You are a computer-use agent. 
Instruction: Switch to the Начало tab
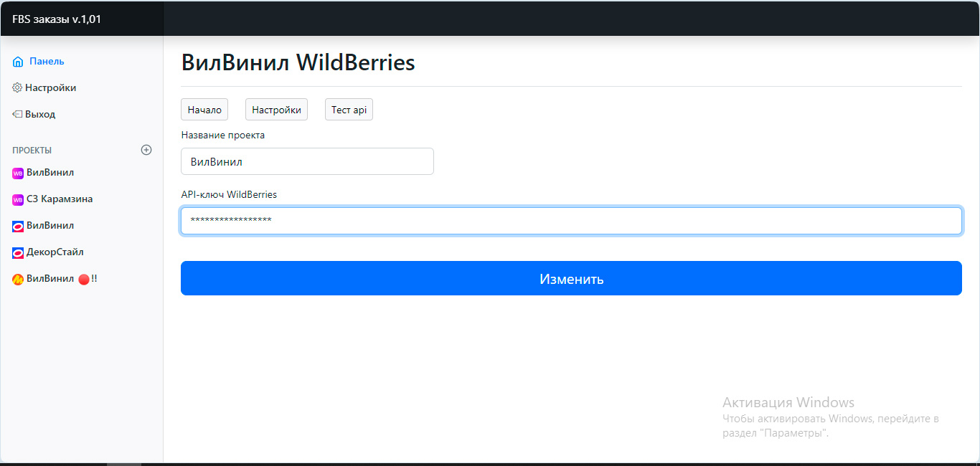tap(204, 110)
